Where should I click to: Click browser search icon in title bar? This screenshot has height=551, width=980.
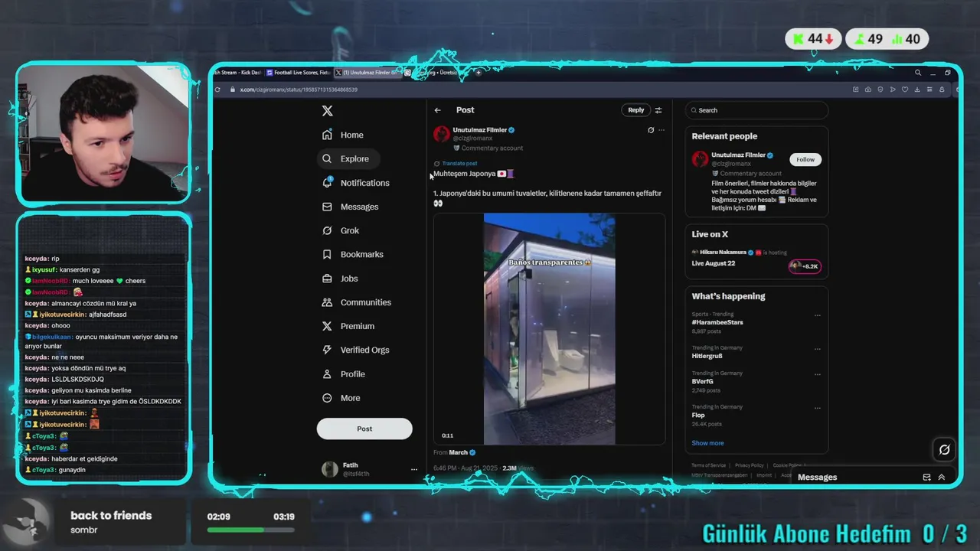click(918, 73)
